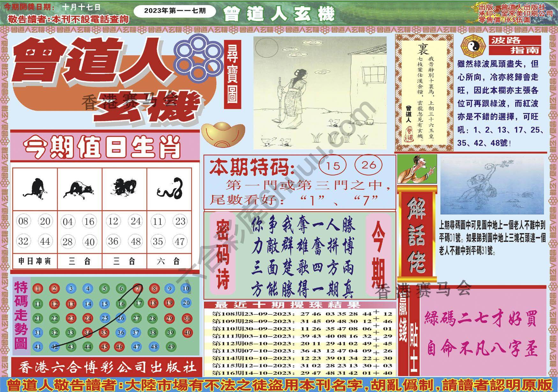Pick the dragon zodiac silhouette

pos(125,187)
